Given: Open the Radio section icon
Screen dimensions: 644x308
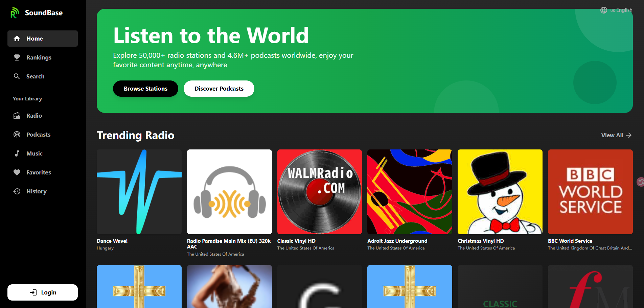Looking at the screenshot, I should point(17,115).
